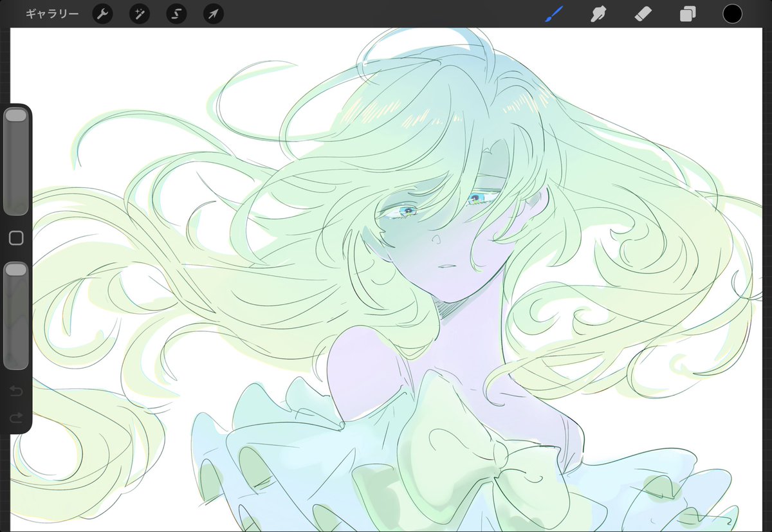772x532 pixels.
Task: Open the Actions wrench menu
Action: (x=102, y=14)
